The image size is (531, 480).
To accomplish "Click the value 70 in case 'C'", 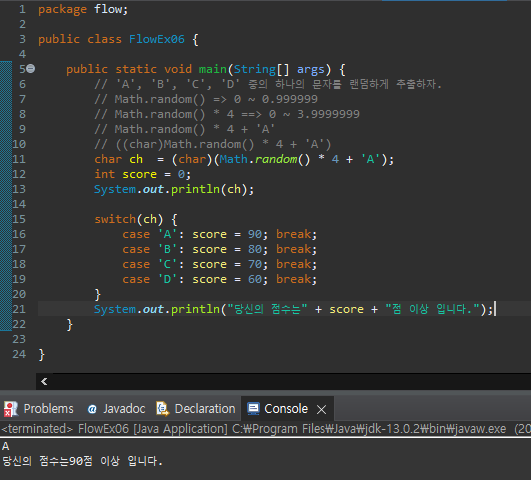I will coord(255,264).
